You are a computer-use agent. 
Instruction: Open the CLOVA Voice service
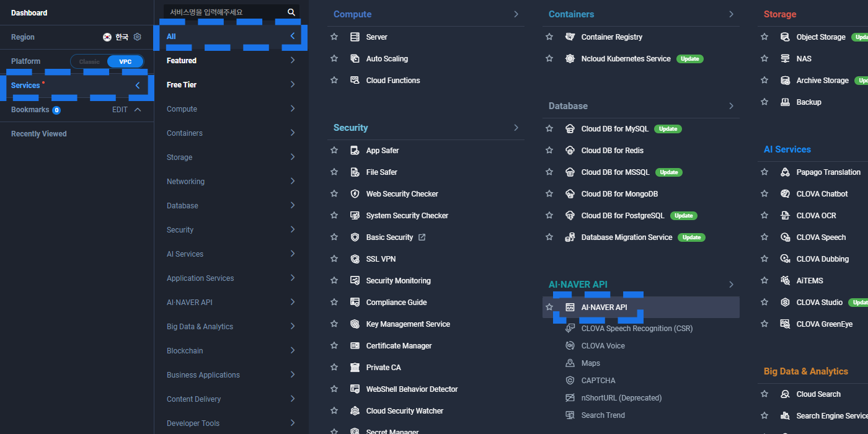pos(603,346)
